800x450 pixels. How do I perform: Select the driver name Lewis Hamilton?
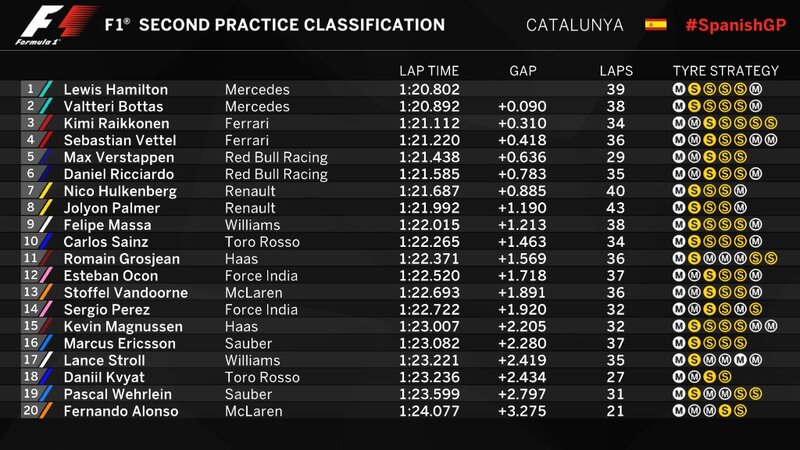(x=115, y=89)
